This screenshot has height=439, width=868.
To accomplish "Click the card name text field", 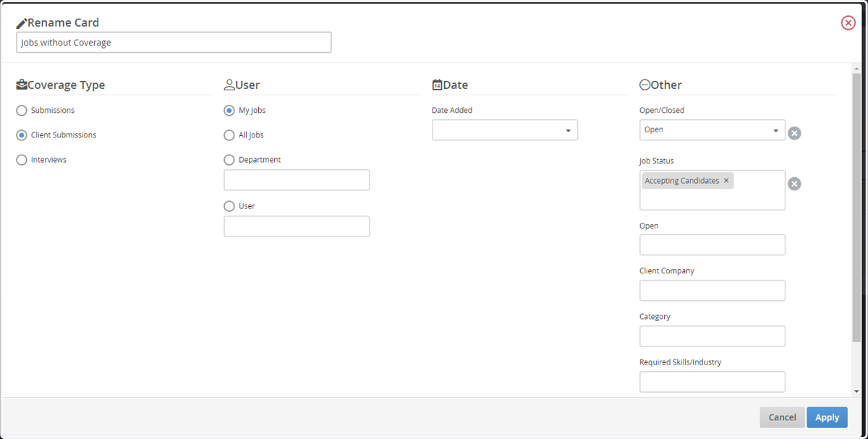I will (174, 43).
